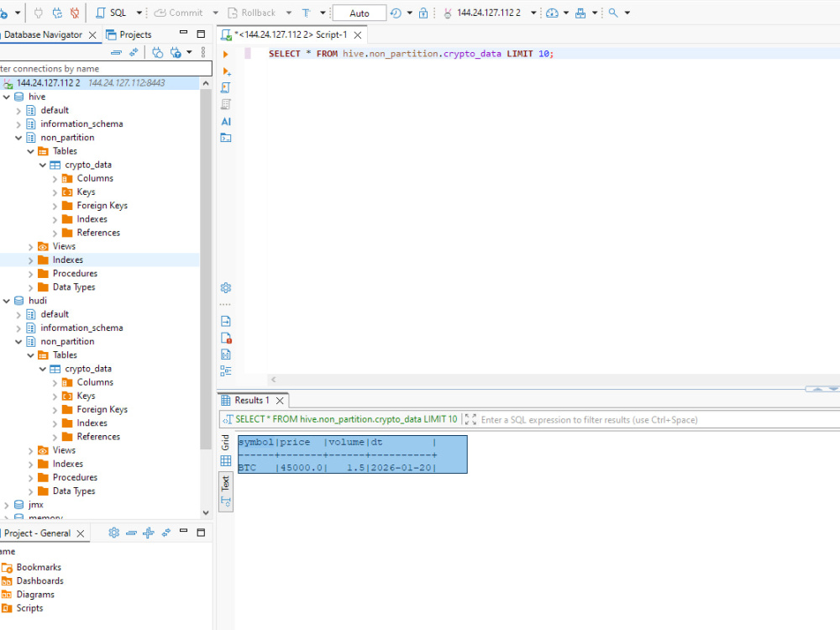Click the Explain execution plan icon
The height and width of the screenshot is (630, 840).
225,104
